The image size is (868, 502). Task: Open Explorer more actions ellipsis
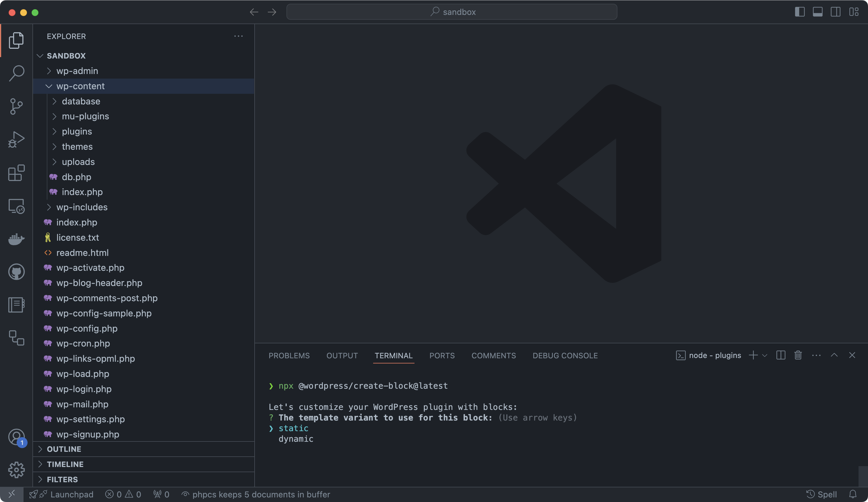(x=238, y=36)
